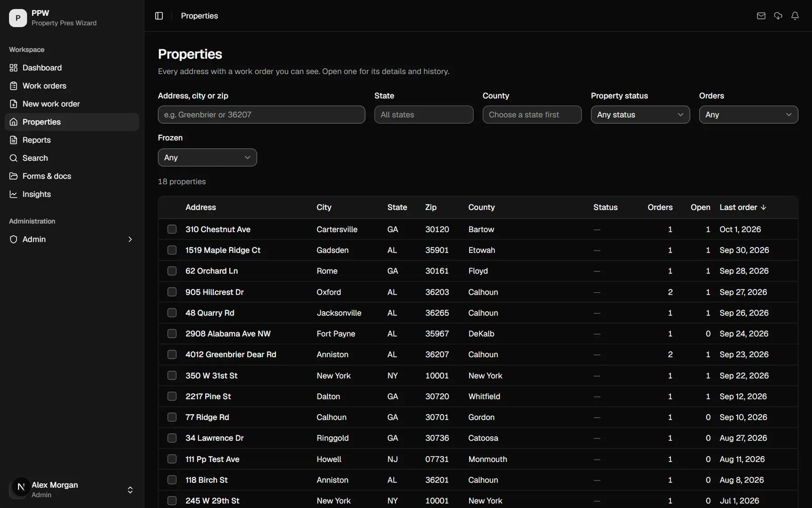
Task: Tick checkbox for 905 Hillcrest Dr
Action: pyautogui.click(x=172, y=292)
